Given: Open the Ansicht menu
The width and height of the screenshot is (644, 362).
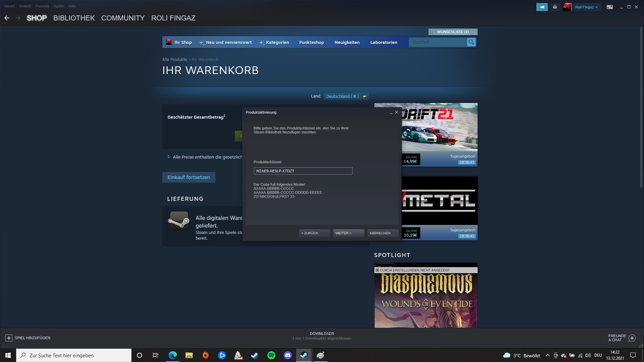Looking at the screenshot, I should [x=25, y=6].
